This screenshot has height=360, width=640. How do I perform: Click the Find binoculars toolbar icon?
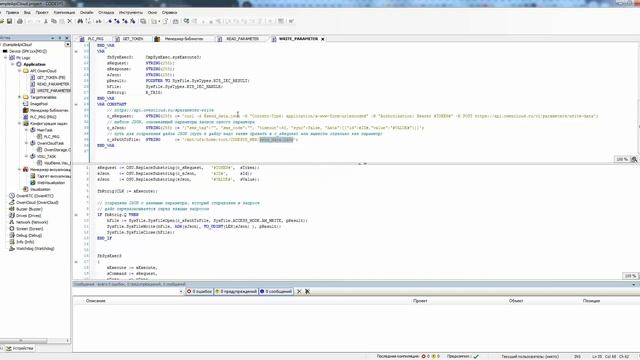click(80, 21)
